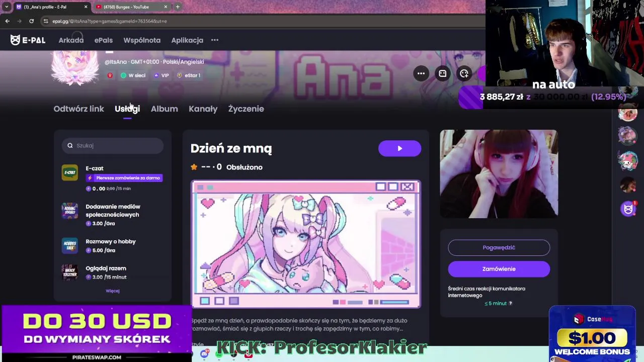Click the VIP badge on profile

pyautogui.click(x=162, y=75)
